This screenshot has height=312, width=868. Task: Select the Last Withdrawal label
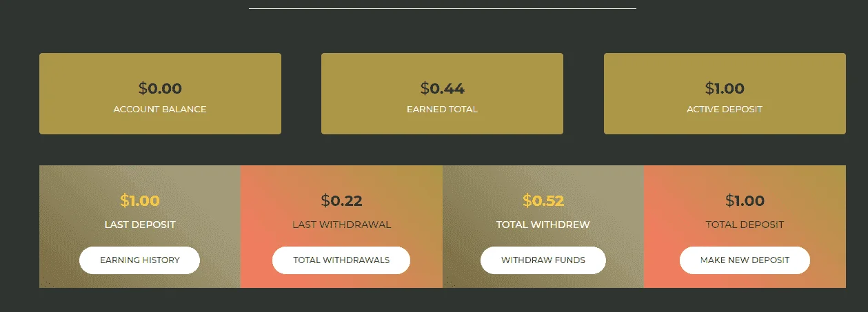341,225
